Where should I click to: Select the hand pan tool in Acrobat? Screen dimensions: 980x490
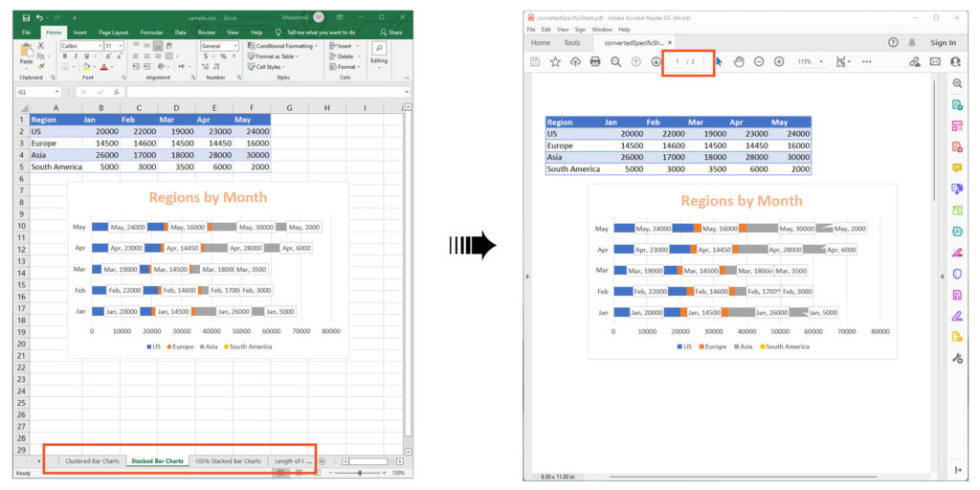738,61
